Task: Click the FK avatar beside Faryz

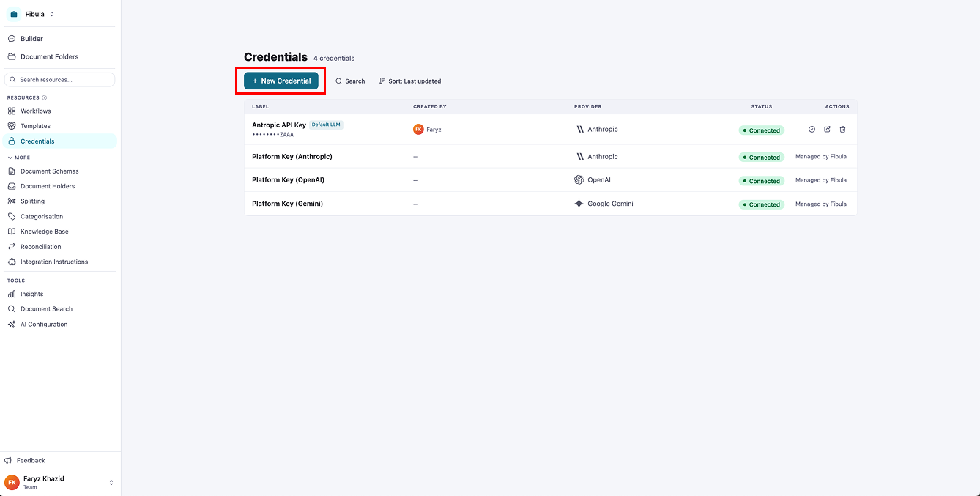Action: pyautogui.click(x=418, y=129)
